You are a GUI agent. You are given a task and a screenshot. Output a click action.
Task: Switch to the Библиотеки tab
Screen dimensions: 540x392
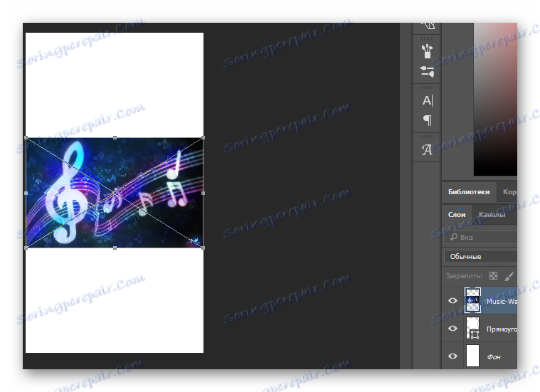469,192
